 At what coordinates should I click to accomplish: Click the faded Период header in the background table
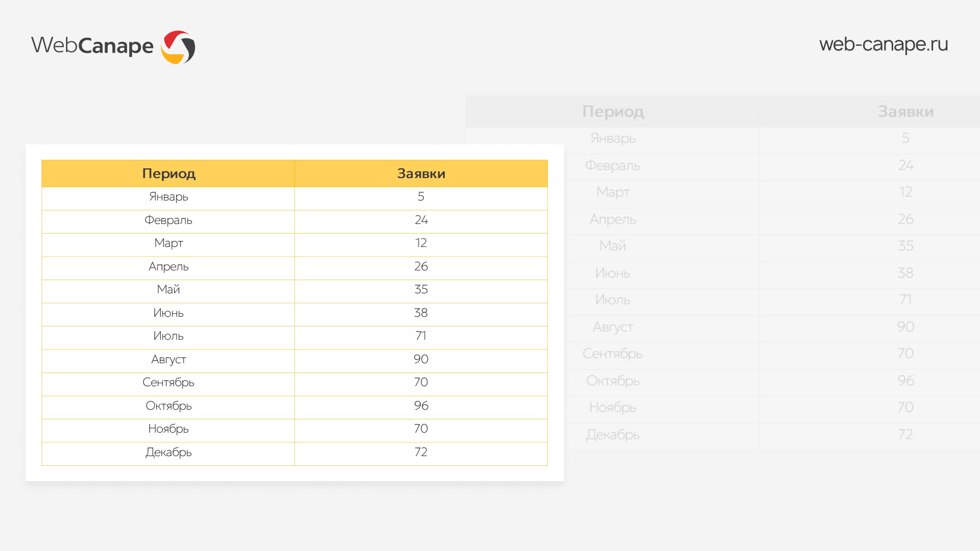point(613,112)
